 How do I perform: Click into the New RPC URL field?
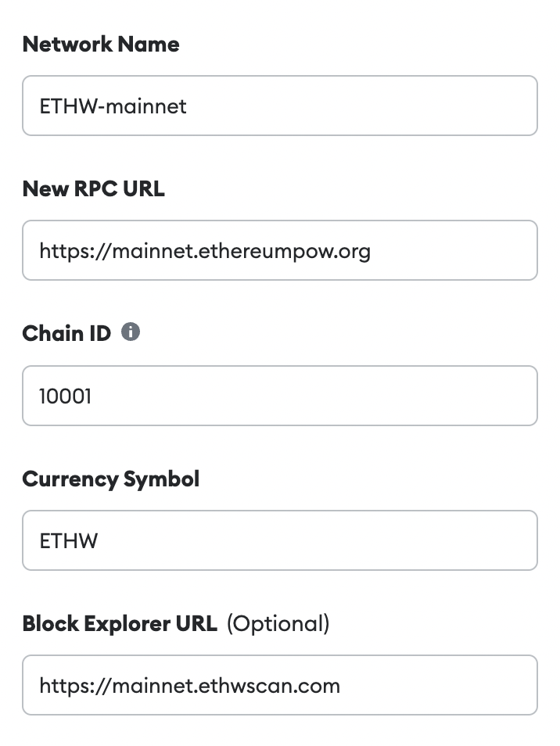280,250
